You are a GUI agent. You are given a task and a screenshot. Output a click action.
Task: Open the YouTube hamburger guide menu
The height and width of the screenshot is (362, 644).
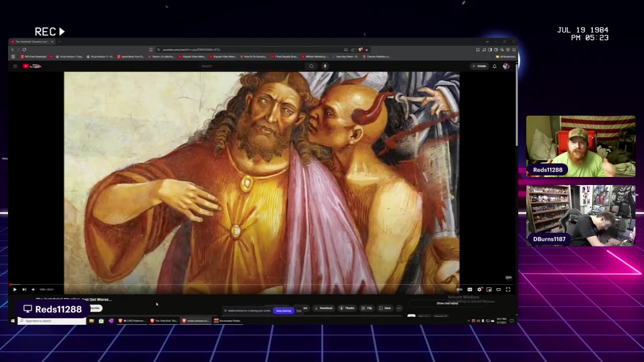pyautogui.click(x=15, y=66)
